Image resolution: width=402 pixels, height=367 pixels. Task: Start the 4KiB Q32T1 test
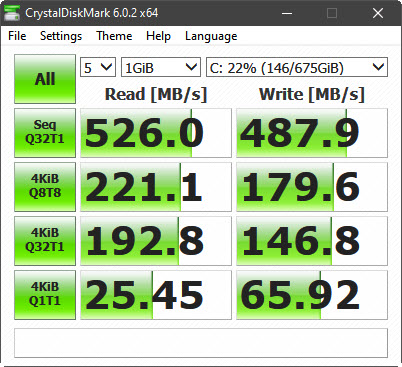click(45, 241)
